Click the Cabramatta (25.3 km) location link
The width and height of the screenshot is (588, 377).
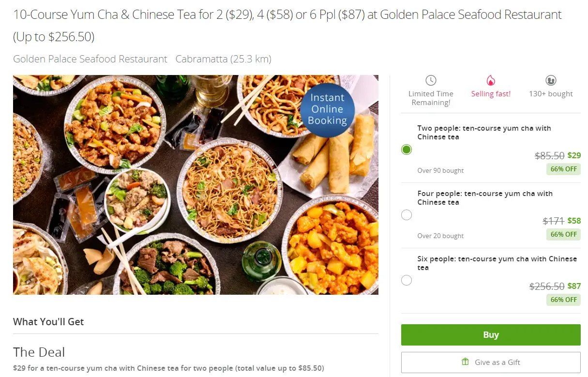tap(223, 59)
